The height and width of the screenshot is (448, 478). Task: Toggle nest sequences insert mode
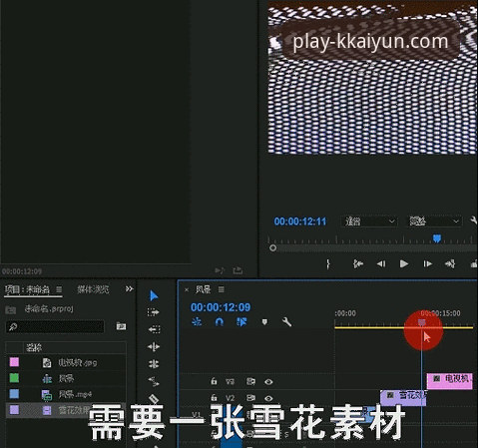coord(197,322)
